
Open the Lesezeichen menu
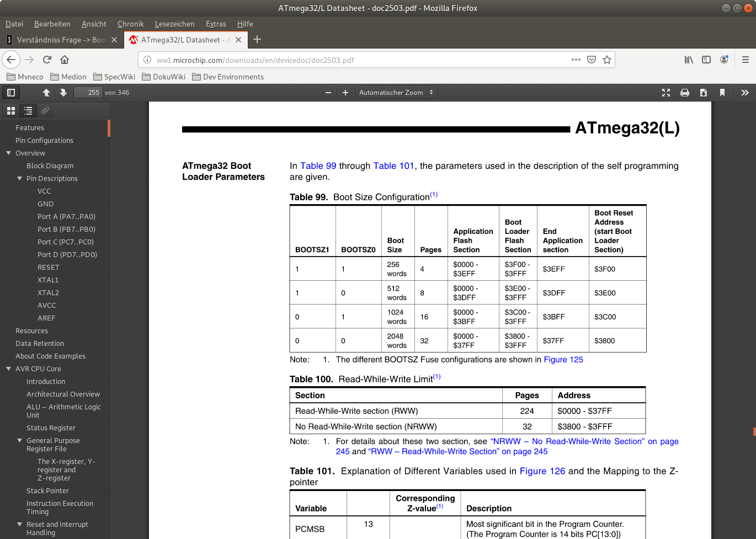pos(175,24)
